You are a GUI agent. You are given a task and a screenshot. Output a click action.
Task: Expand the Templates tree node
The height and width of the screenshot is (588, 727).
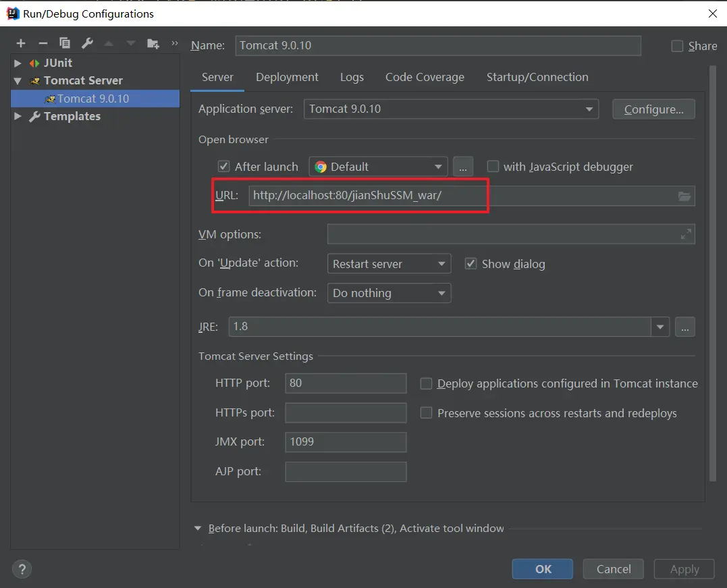tap(18, 116)
